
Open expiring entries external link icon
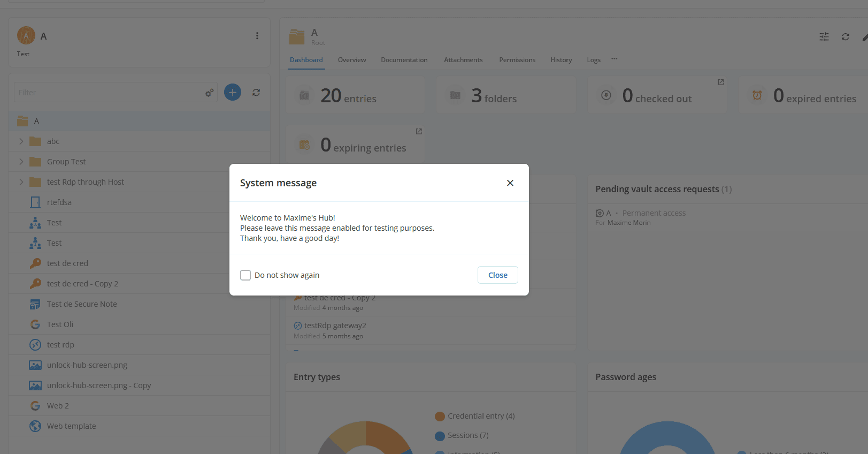click(x=419, y=132)
